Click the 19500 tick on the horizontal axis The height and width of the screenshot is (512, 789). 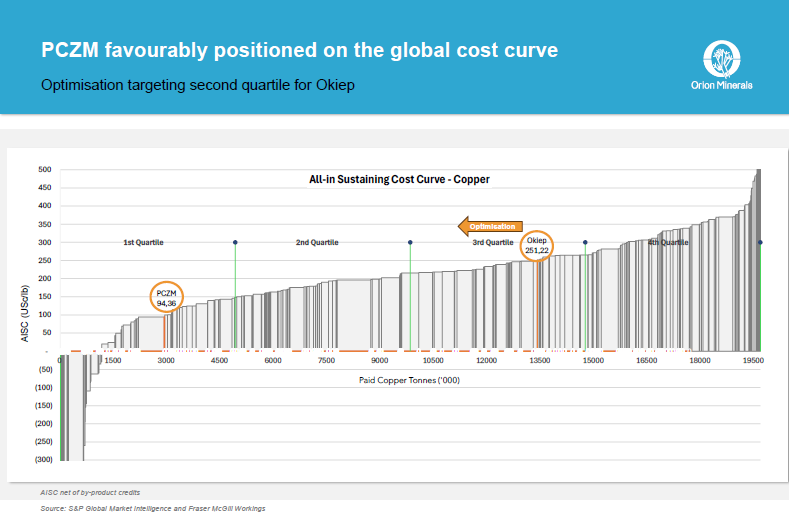coord(753,361)
